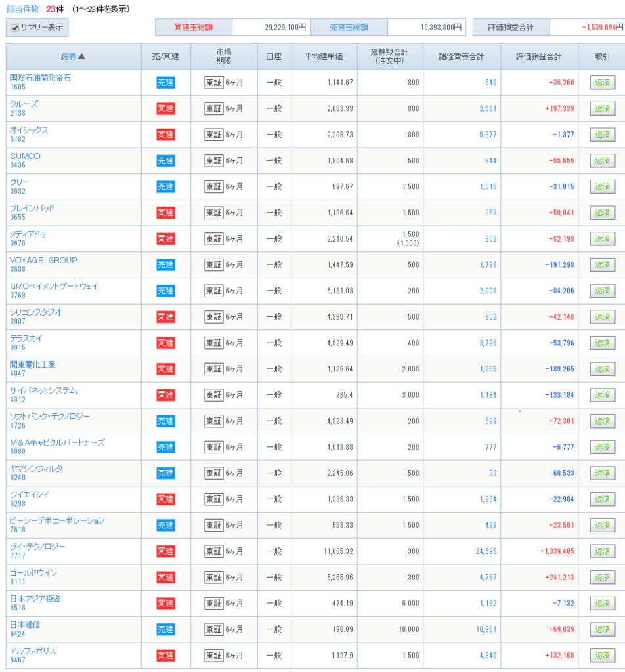Click 返済 button for ソフトバンク・テクノロジー
This screenshot has height=672, width=625.
pyautogui.click(x=602, y=421)
